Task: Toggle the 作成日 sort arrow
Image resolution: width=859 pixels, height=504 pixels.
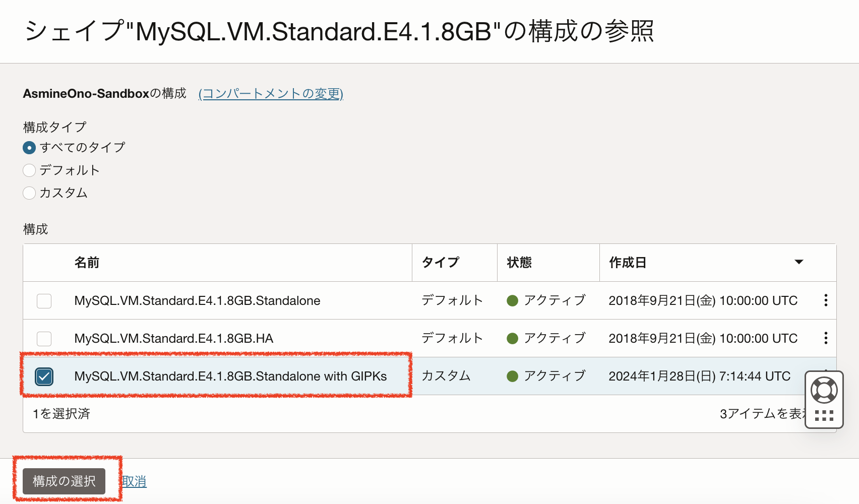Action: pos(799,262)
